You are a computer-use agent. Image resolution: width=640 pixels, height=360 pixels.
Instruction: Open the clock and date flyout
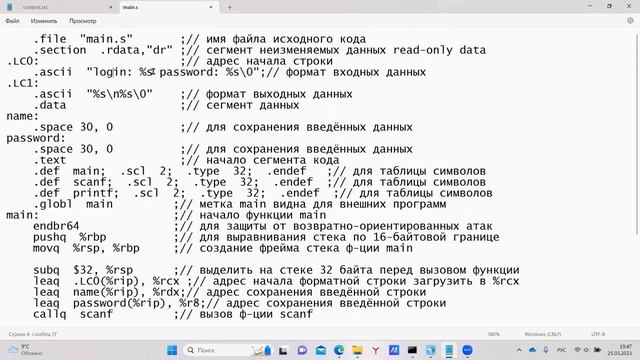click(620, 350)
